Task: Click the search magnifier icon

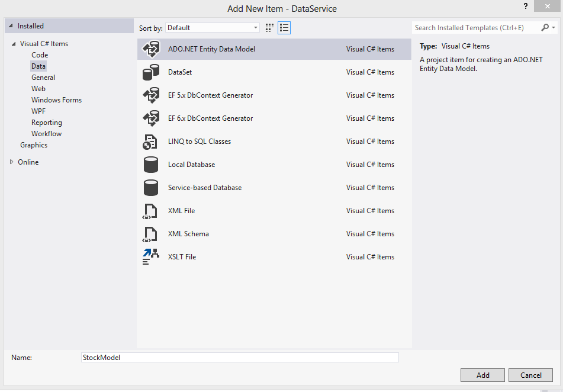Action: [545, 27]
